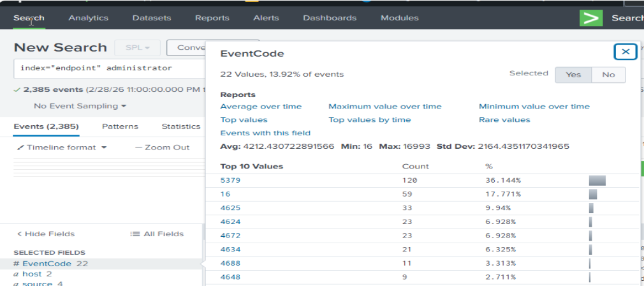Set Selected to No for EventCode
The width and height of the screenshot is (644, 286).
pyautogui.click(x=608, y=75)
